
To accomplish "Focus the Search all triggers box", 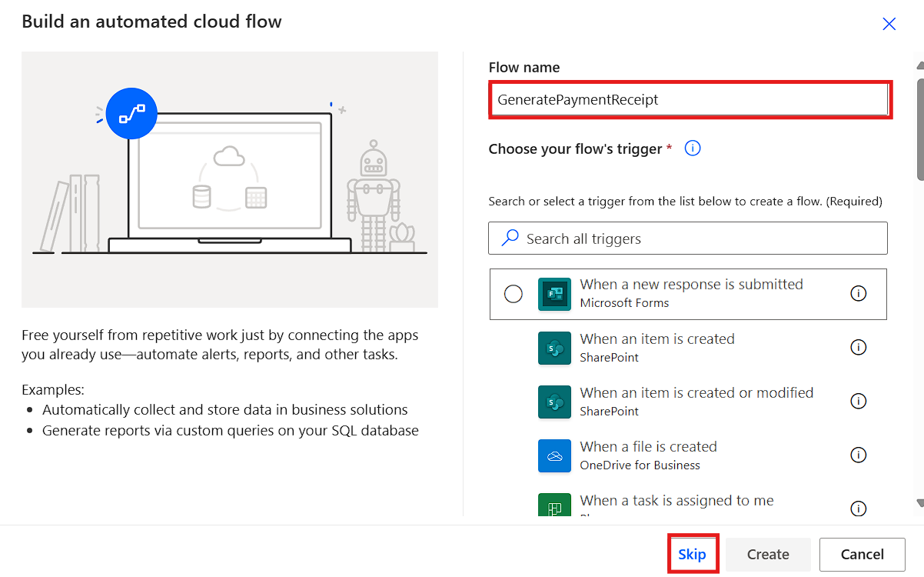I will point(688,238).
